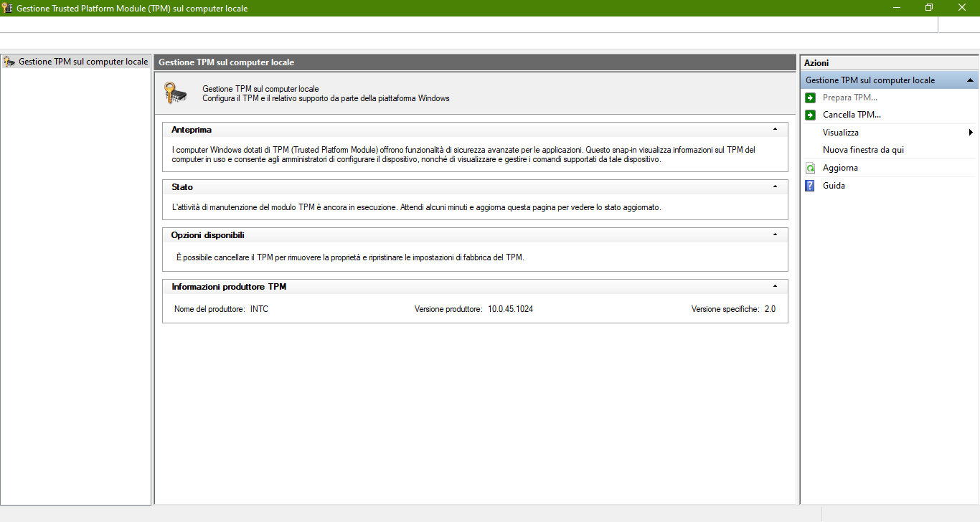Restore down the TPM management window
Viewport: 980px width, 522px height.
pos(929,8)
